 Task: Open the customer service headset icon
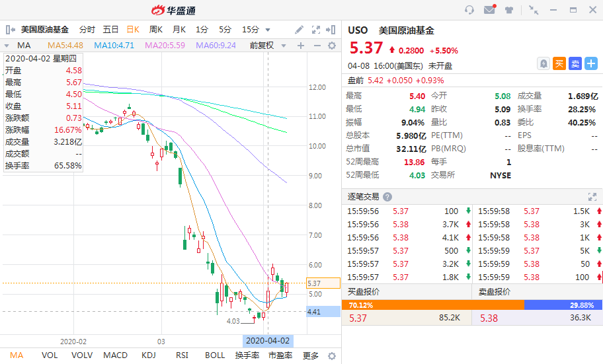[469, 10]
